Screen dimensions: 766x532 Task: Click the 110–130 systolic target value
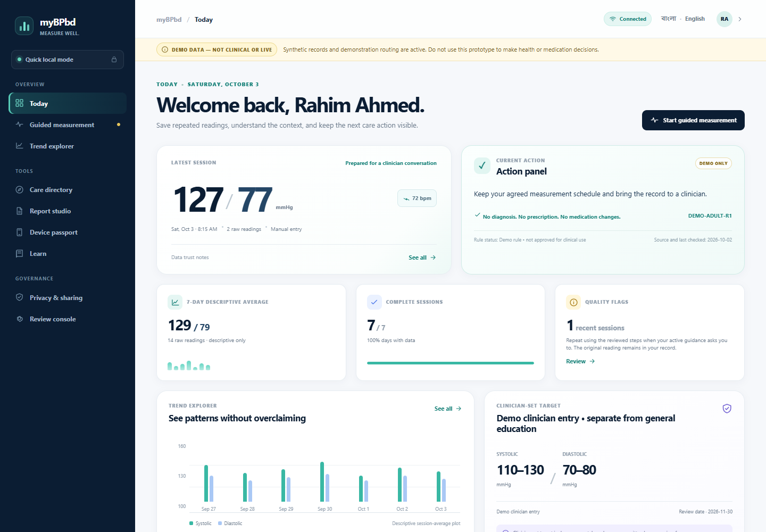pyautogui.click(x=520, y=470)
